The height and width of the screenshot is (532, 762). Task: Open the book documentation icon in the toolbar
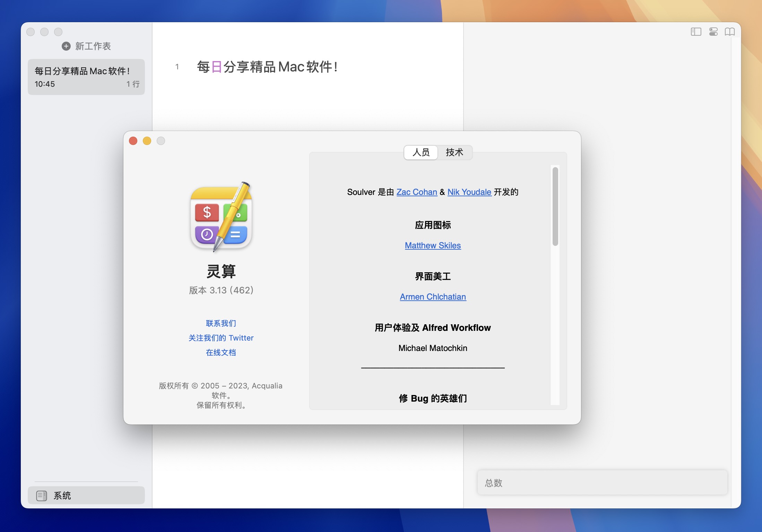(x=730, y=32)
